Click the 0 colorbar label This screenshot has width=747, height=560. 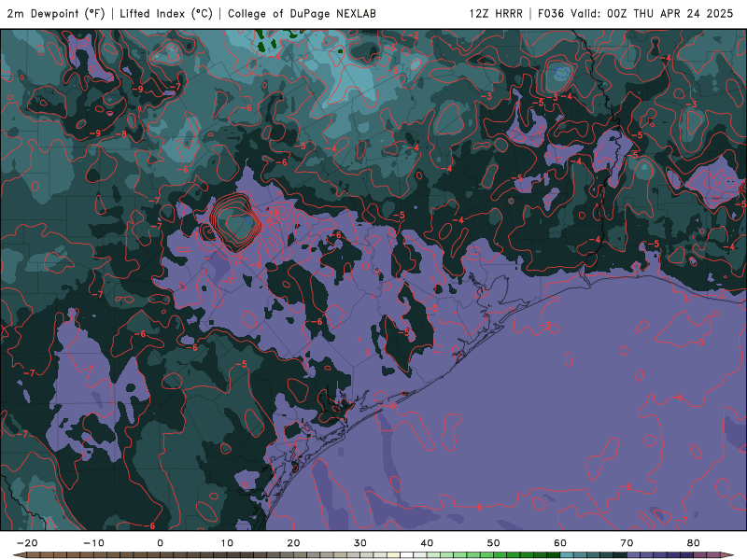[x=160, y=543]
